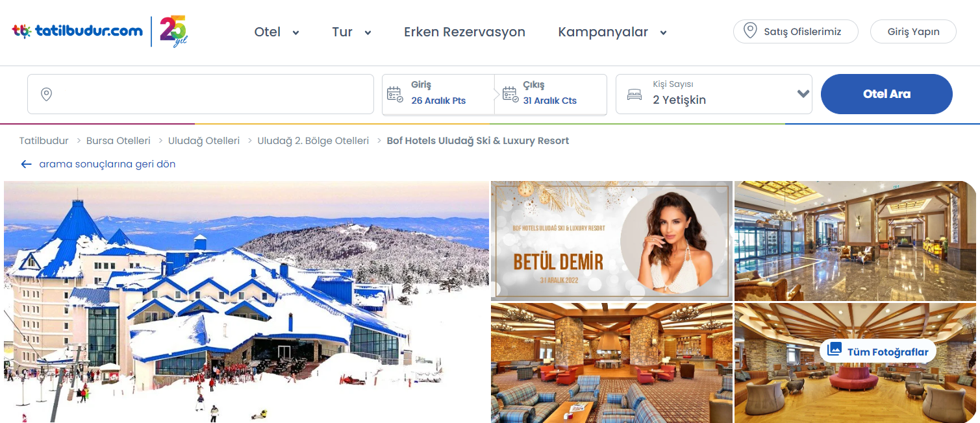Click the tatilbudur.com logo
This screenshot has height=423, width=980.
pos(77,30)
